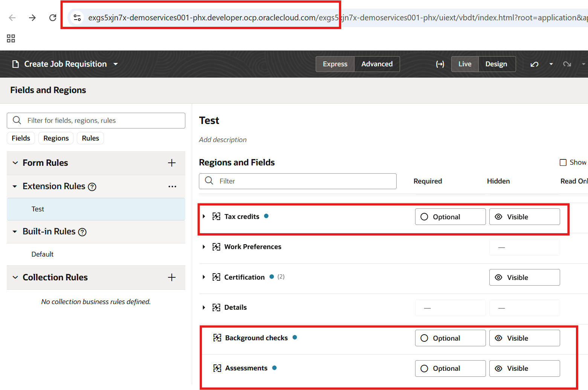
Task: Toggle the Show checkbox
Action: pyautogui.click(x=563, y=162)
